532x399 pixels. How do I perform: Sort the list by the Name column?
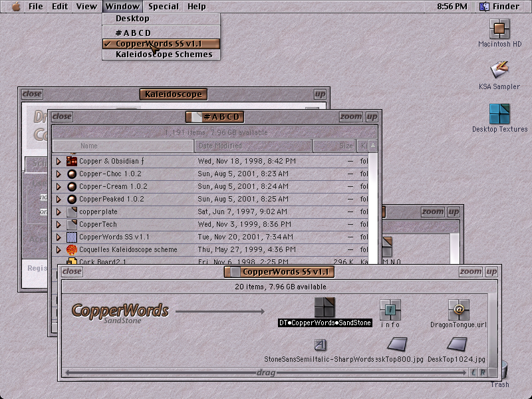pyautogui.click(x=123, y=146)
